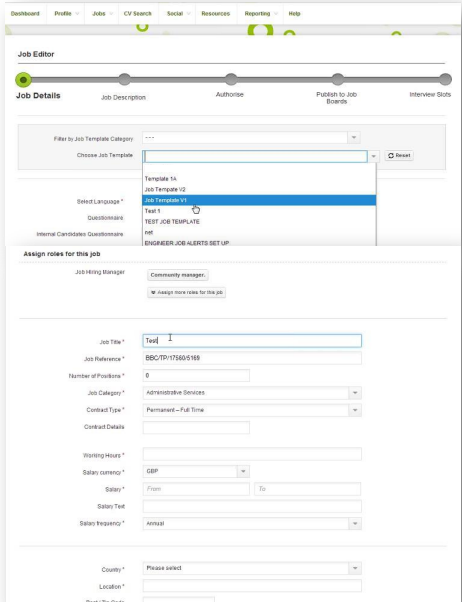This screenshot has height=602, width=462.
Task: Click the Salary To field
Action: [x=308, y=489]
